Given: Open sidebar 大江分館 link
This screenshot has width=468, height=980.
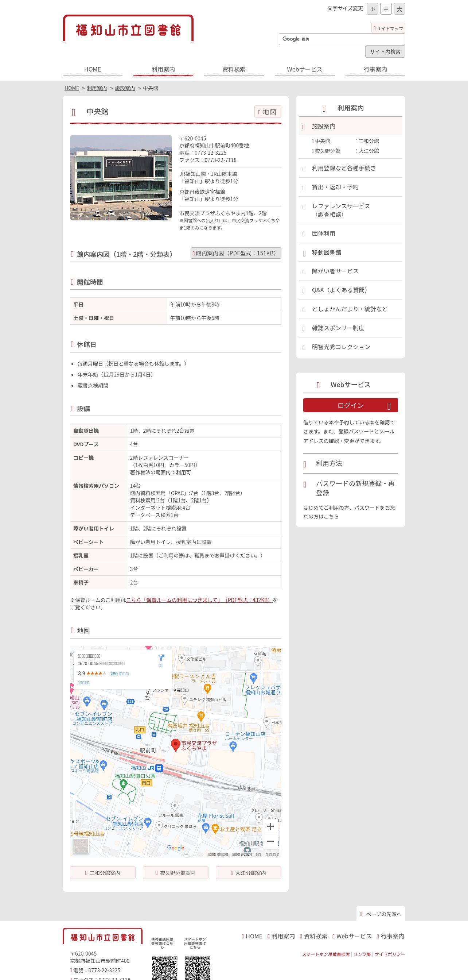Looking at the screenshot, I should point(369,151).
